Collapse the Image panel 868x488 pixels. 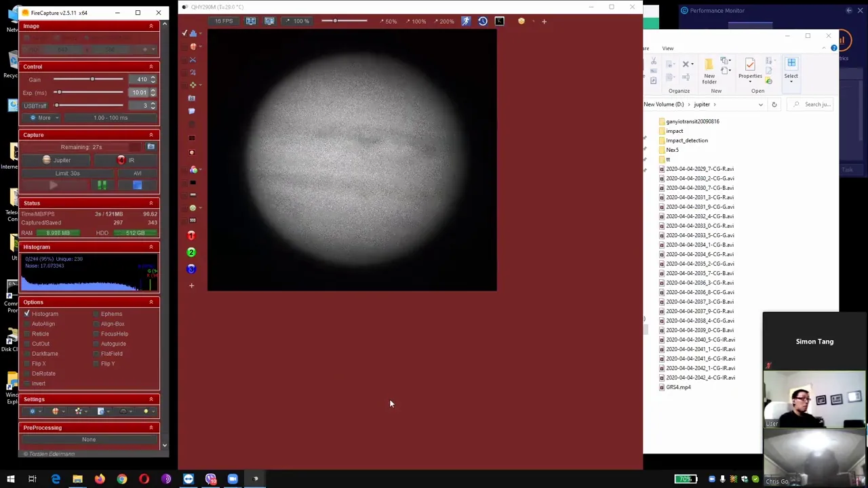(151, 26)
